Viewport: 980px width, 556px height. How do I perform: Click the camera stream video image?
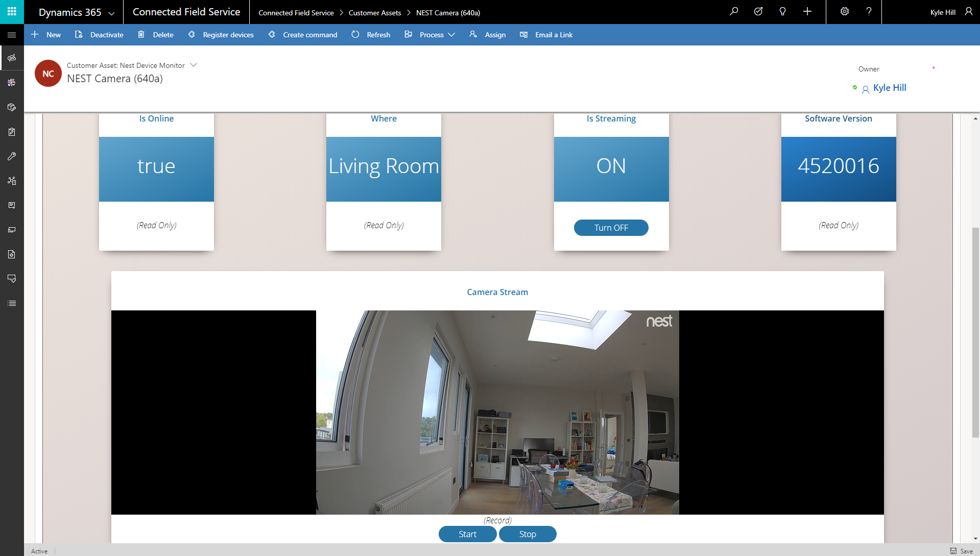497,413
